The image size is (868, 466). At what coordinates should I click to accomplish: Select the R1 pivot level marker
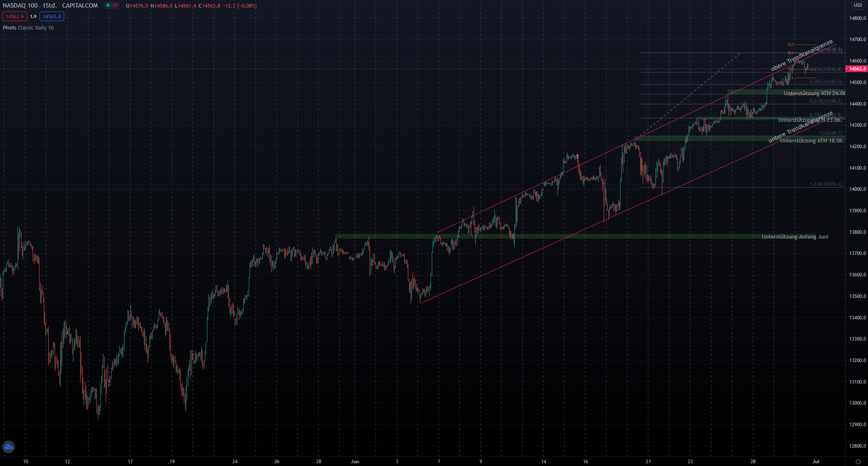coord(791,53)
